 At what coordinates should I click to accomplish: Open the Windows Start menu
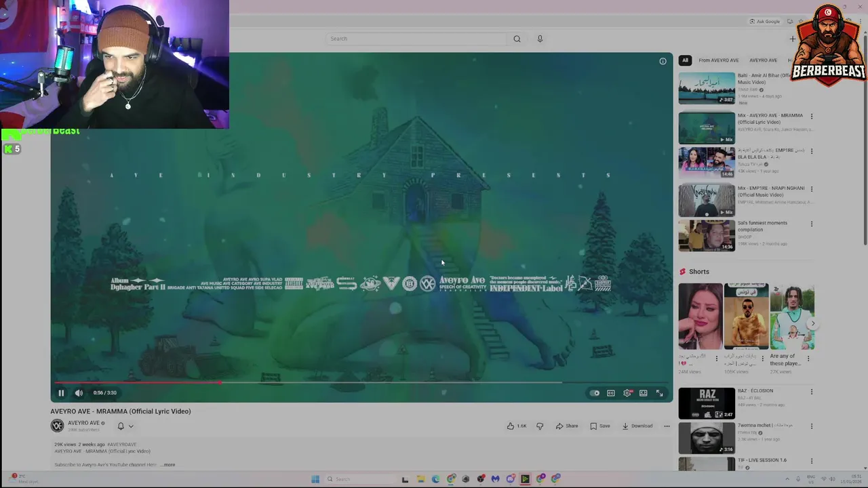315,479
